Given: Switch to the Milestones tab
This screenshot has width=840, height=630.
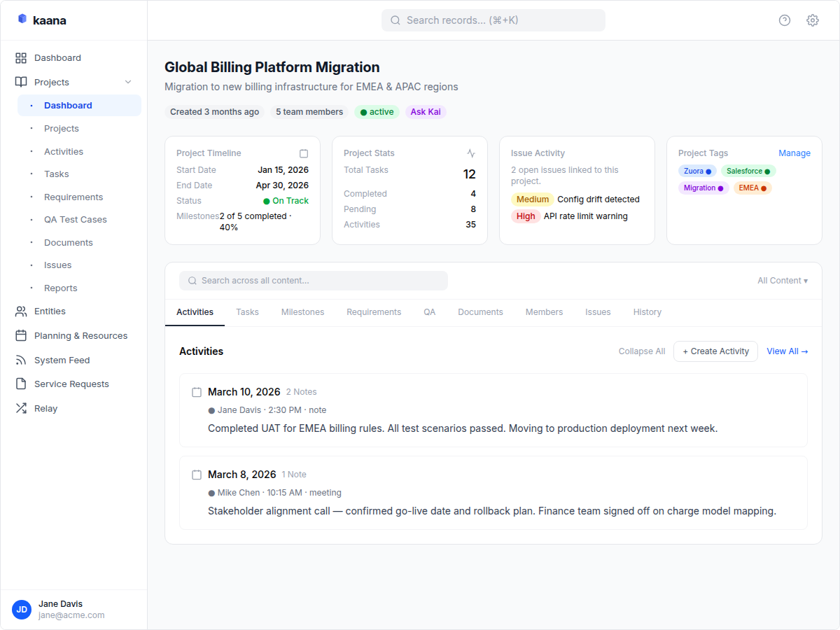Looking at the screenshot, I should [x=302, y=312].
